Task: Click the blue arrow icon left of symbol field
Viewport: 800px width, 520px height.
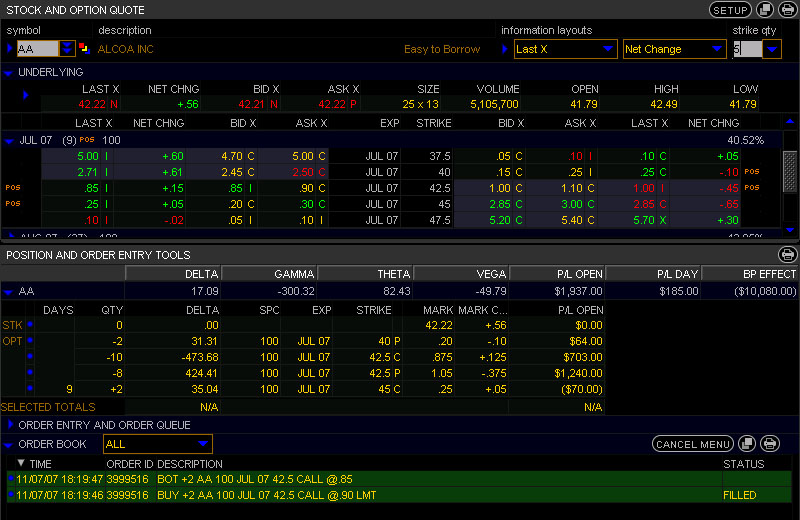Action: point(10,48)
